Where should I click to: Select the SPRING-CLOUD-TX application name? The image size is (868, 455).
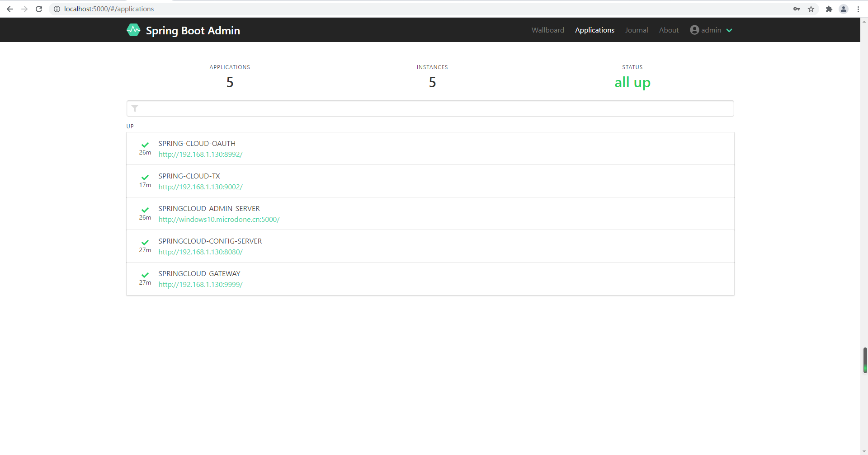(189, 176)
